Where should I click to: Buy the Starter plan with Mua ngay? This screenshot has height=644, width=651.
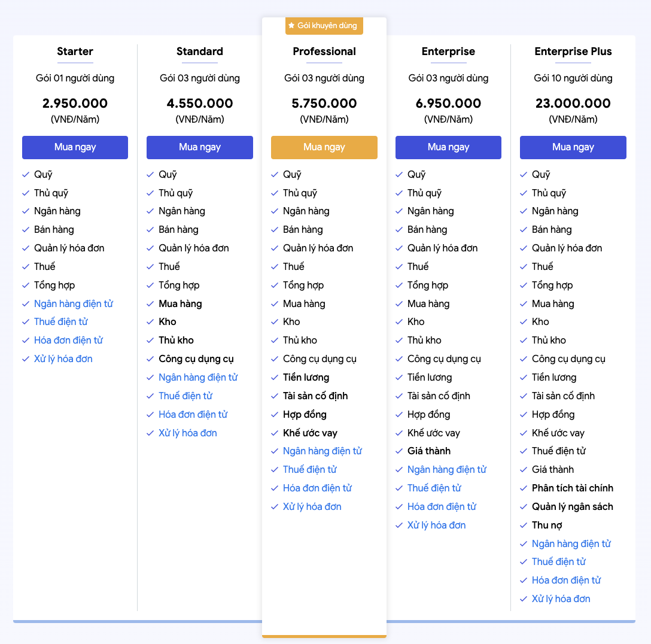pos(75,147)
